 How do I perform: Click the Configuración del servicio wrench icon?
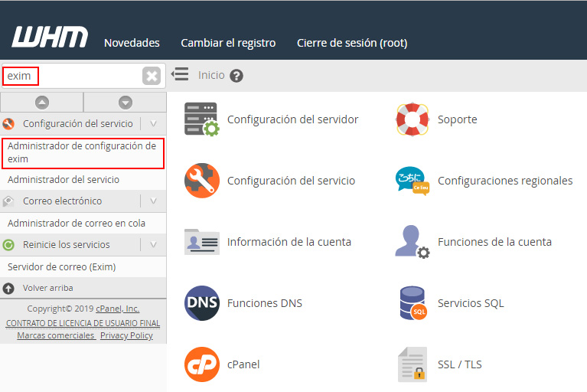click(x=201, y=181)
